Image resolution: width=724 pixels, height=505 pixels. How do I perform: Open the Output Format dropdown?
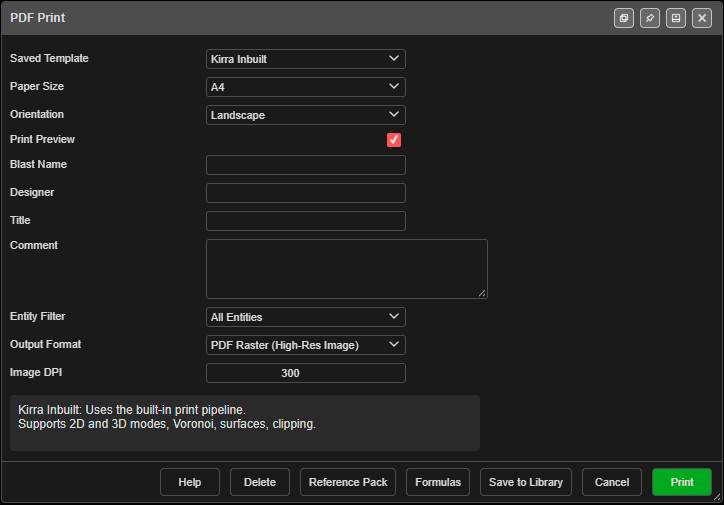tap(306, 345)
